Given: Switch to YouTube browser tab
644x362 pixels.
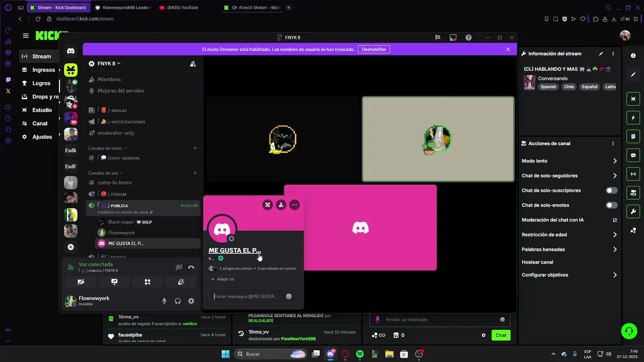Looking at the screenshot, I should pos(179,8).
